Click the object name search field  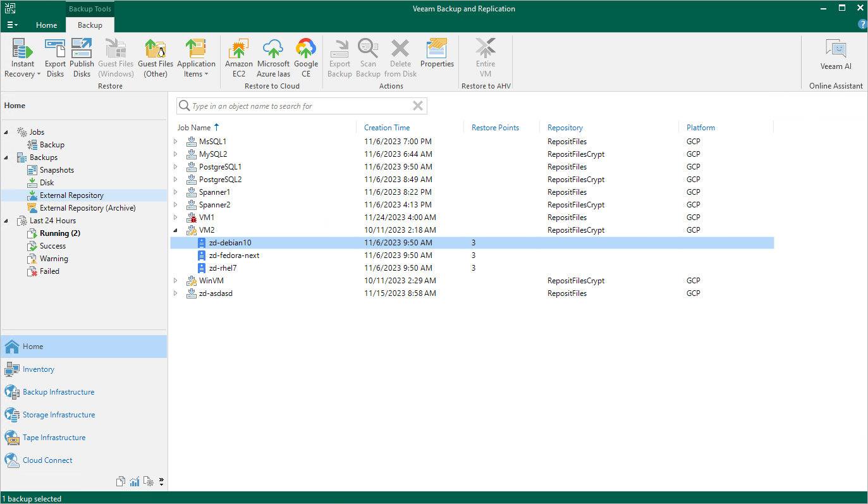pos(302,106)
